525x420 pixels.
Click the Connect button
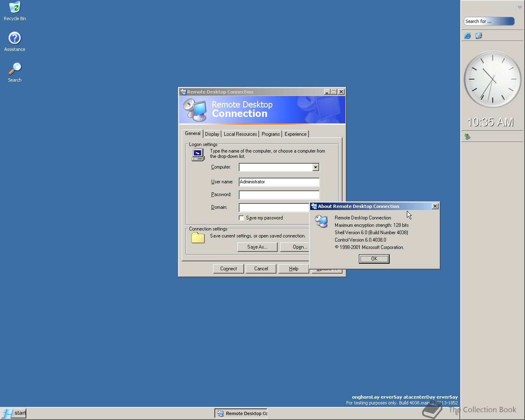(228, 269)
